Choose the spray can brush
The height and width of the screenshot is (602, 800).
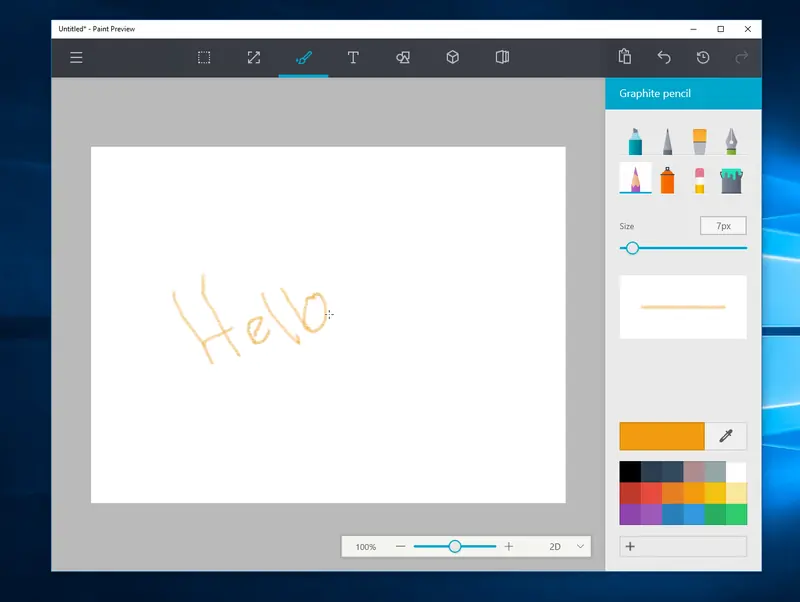pyautogui.click(x=667, y=178)
